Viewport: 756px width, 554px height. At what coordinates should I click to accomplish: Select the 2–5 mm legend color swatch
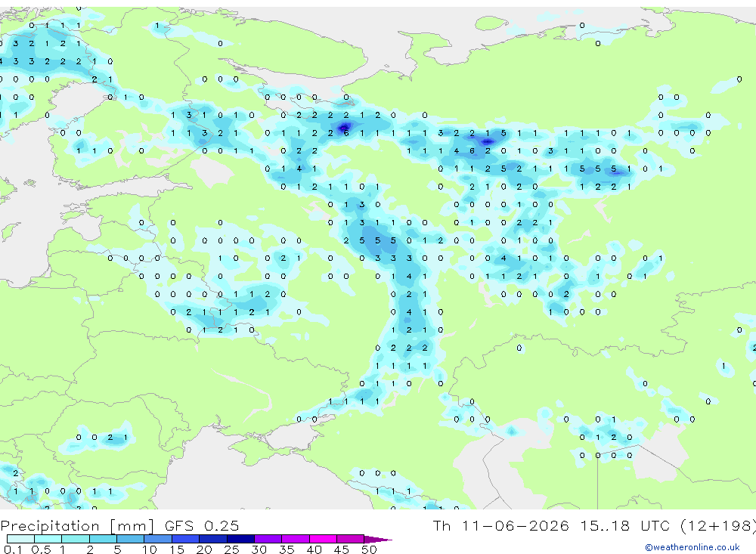coord(103,539)
